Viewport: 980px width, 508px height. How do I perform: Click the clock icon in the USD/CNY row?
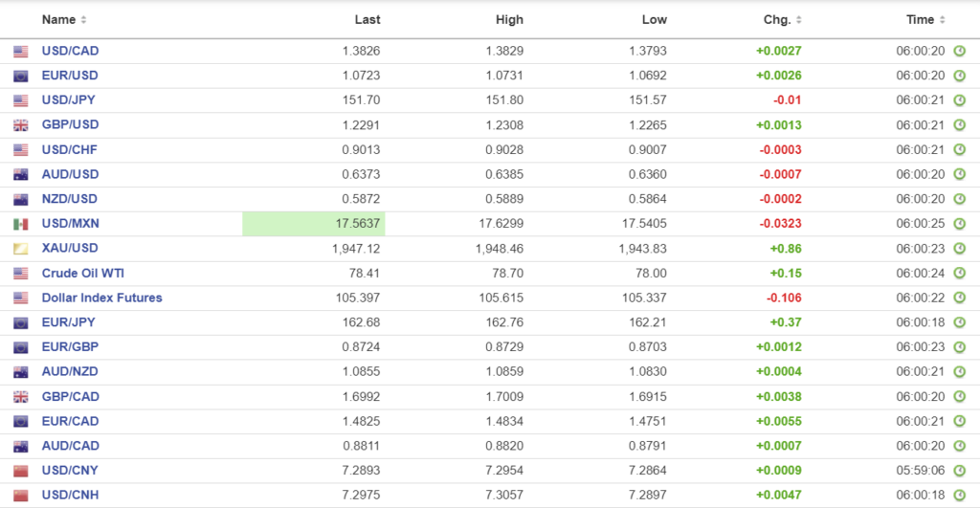click(959, 471)
